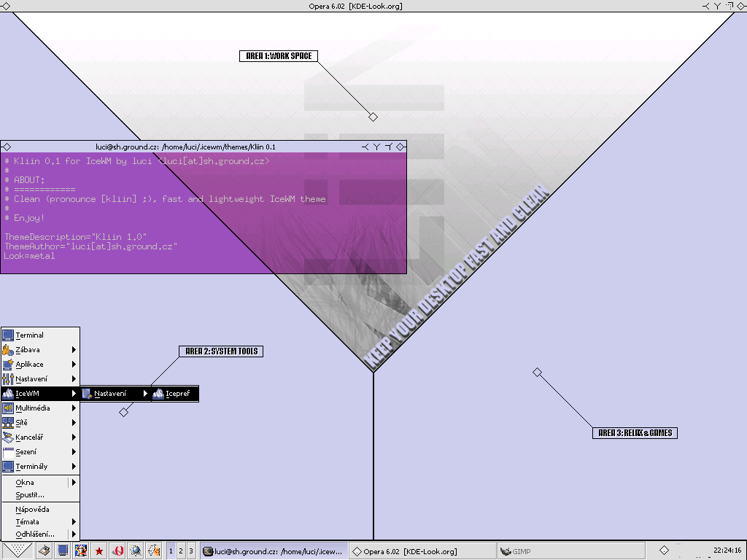Click the Terminal menu item icon

(8, 335)
